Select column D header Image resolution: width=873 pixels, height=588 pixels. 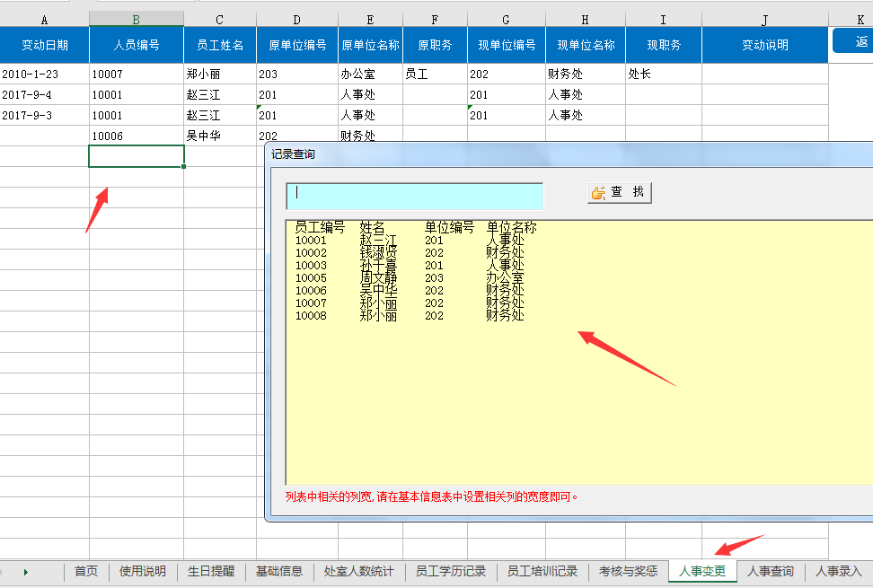(296, 20)
